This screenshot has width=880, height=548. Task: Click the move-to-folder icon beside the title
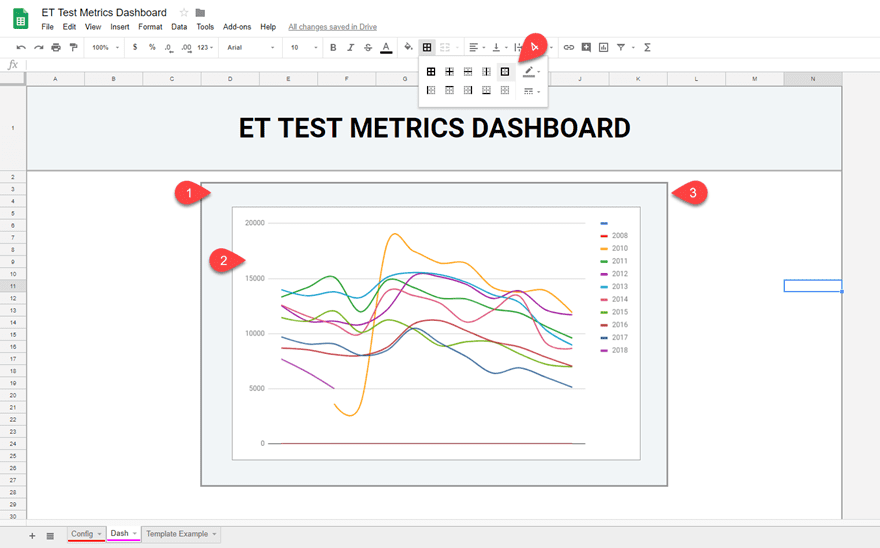200,12
